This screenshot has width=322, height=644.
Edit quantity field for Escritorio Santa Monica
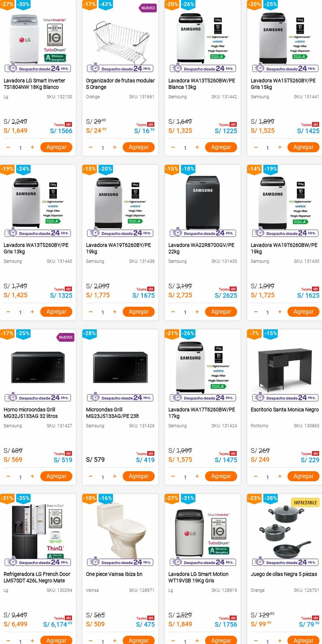(267, 477)
